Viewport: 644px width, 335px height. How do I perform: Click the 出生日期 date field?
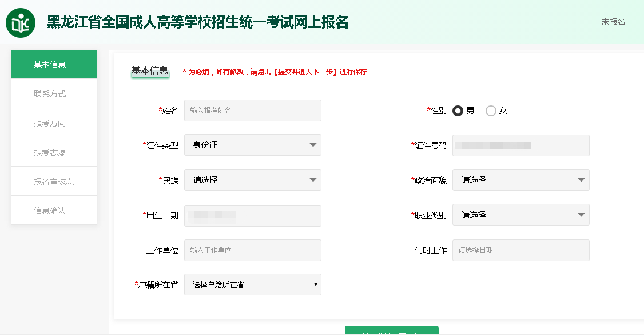pos(252,216)
